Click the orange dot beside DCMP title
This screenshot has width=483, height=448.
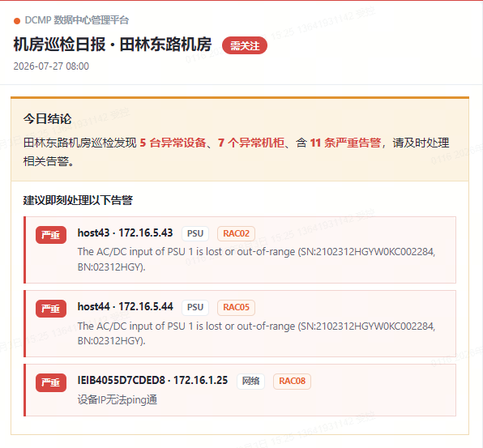(17, 21)
